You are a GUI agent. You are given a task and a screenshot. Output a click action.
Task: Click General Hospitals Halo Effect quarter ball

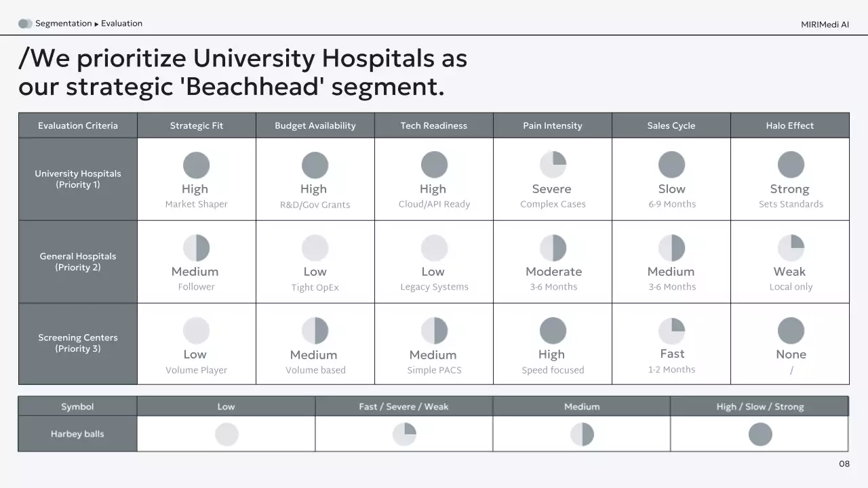pyautogui.click(x=791, y=248)
